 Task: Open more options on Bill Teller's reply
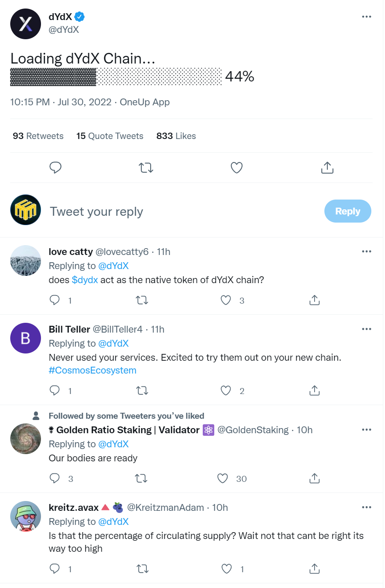(366, 329)
